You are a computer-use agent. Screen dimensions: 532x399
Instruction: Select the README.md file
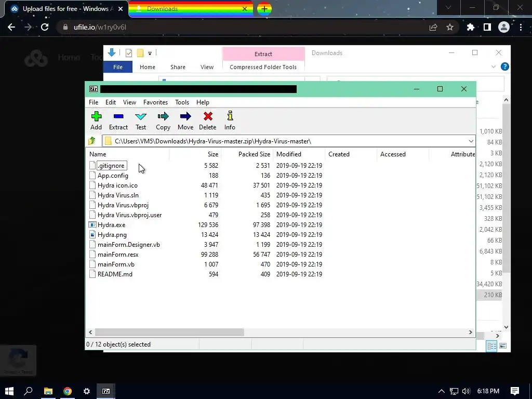[115, 274]
